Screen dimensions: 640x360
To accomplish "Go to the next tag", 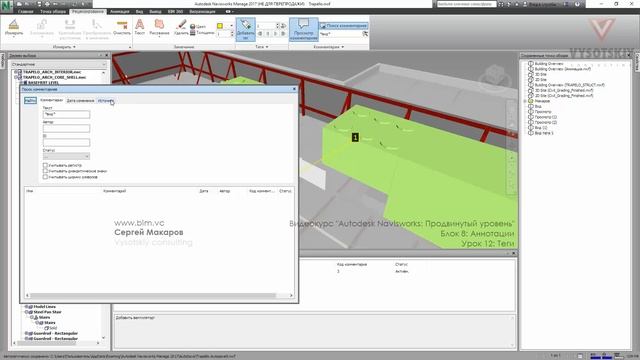I will [x=276, y=34].
